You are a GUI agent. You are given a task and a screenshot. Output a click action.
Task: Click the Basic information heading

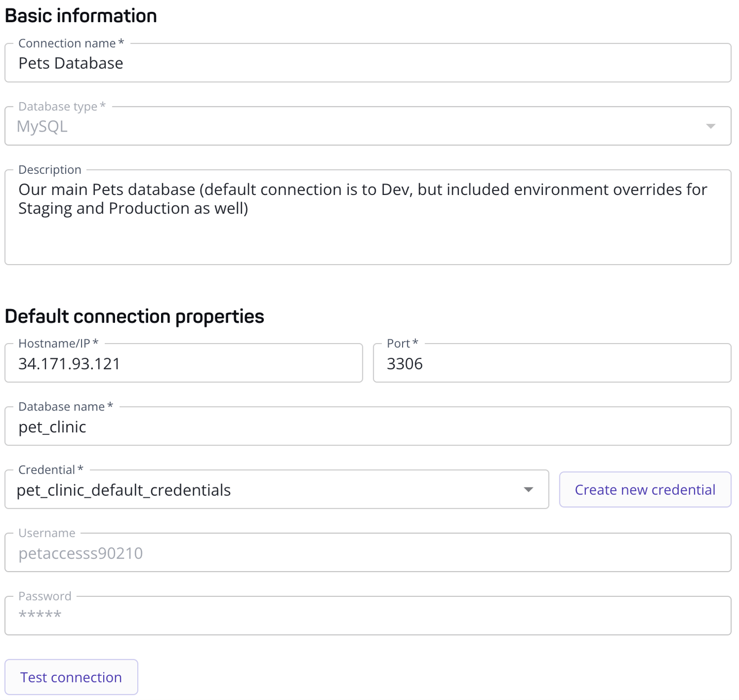click(80, 15)
